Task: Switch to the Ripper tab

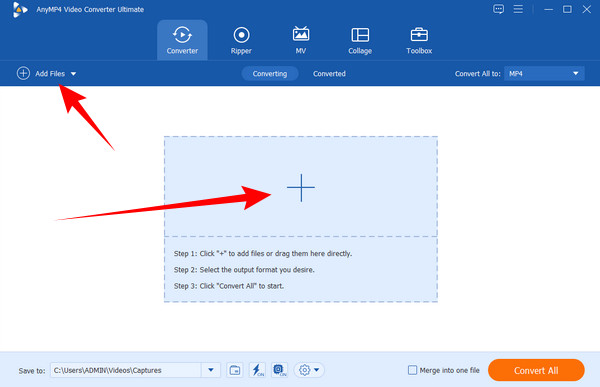Action: [x=241, y=40]
